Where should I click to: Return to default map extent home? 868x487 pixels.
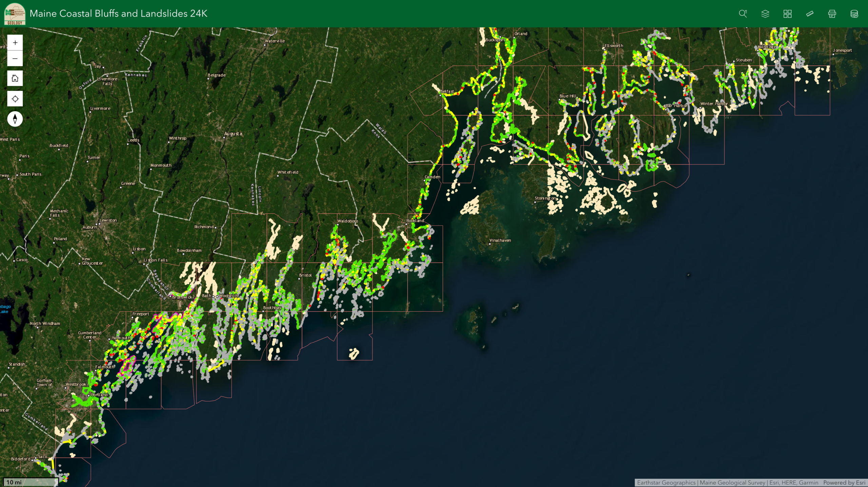(x=15, y=78)
